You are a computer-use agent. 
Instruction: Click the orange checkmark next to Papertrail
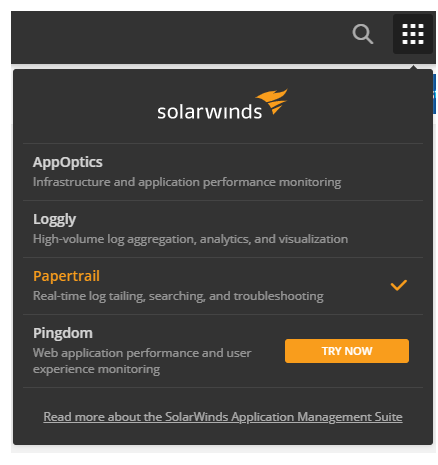point(399,285)
